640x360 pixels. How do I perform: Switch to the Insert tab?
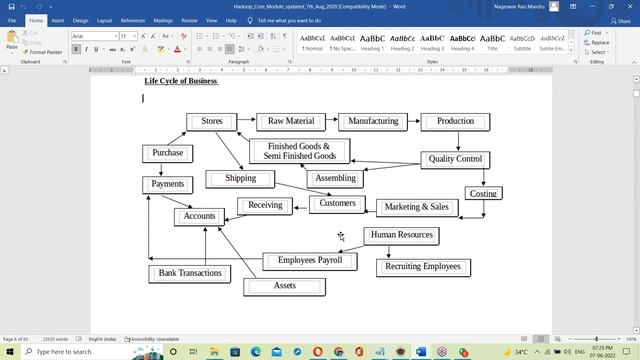(x=58, y=20)
